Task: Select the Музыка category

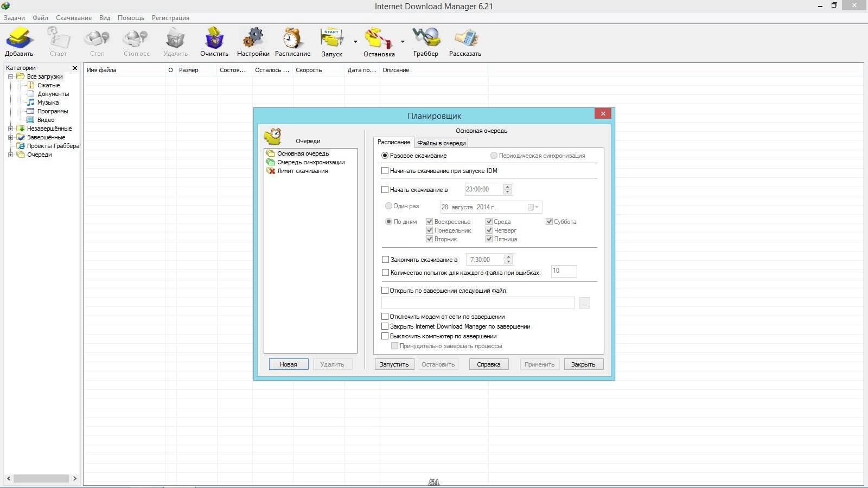Action: coord(48,102)
